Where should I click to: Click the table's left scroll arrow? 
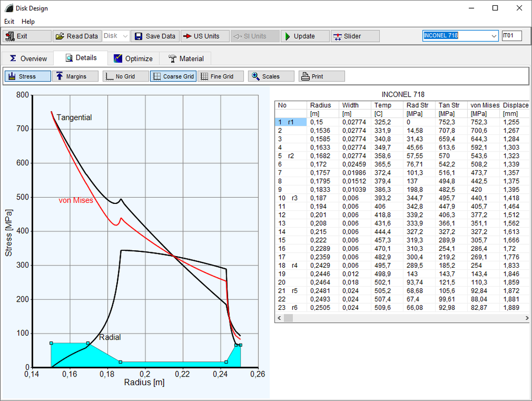pyautogui.click(x=279, y=318)
